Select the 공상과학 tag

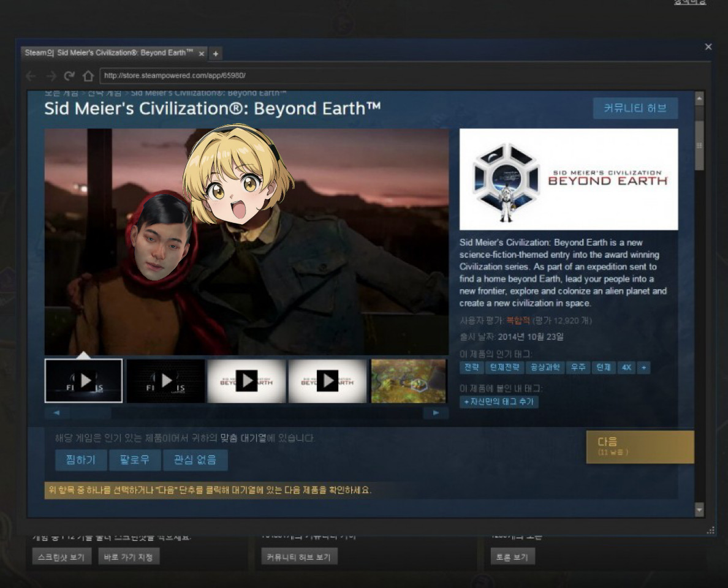(545, 367)
